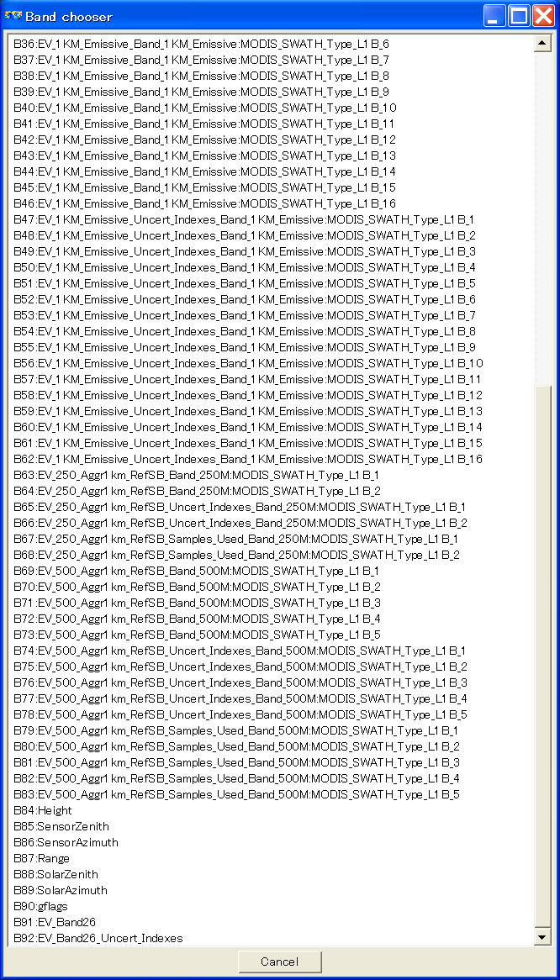
Task: Choose band B90:gflags
Action: point(40,906)
